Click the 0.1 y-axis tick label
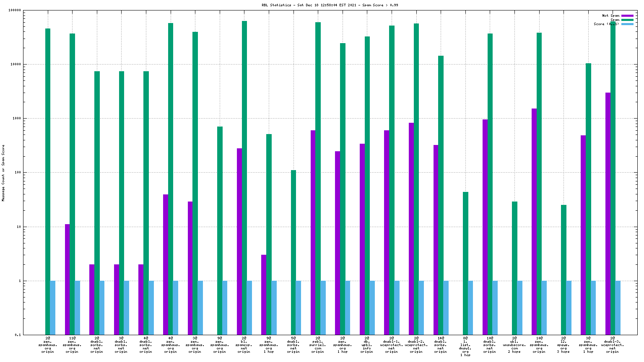The width and height of the screenshot is (644, 362). [x=18, y=335]
